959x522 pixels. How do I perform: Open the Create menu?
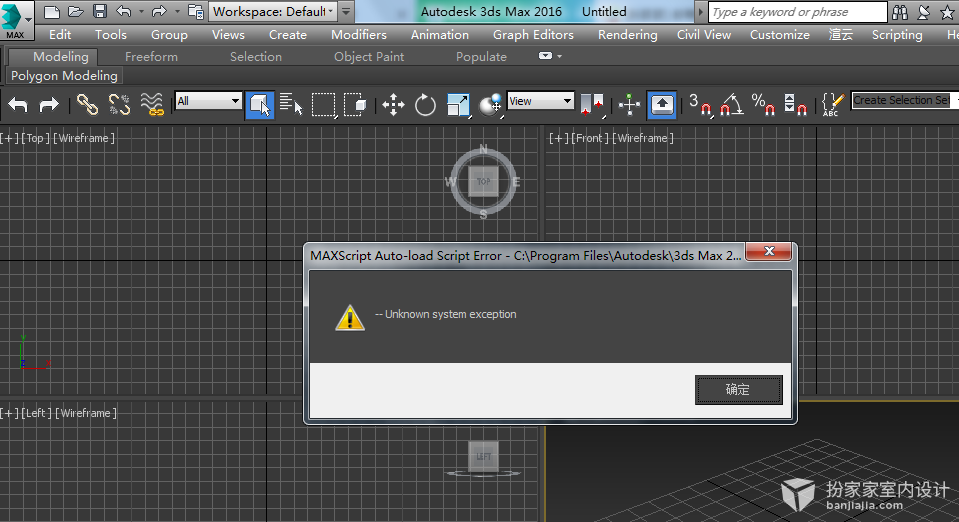tap(287, 35)
